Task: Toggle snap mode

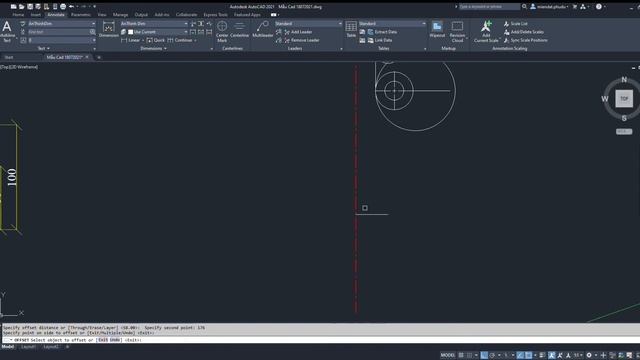Action: point(469,356)
